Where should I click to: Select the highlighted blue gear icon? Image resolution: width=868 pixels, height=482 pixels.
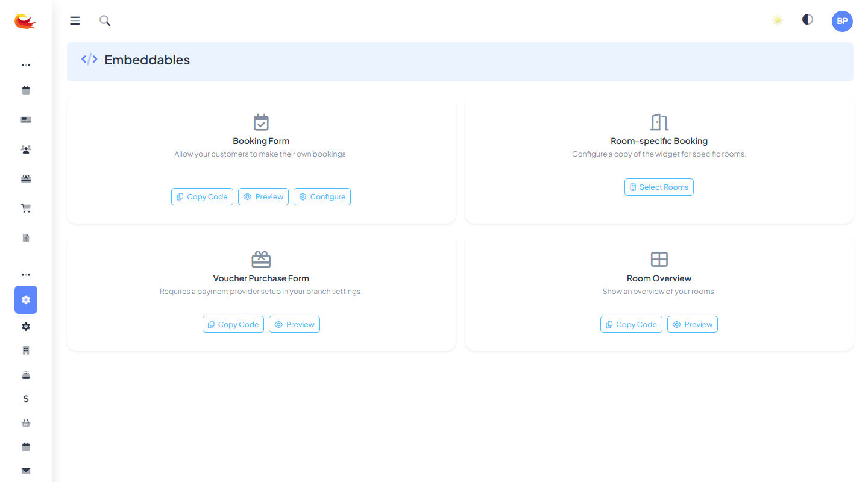(26, 299)
